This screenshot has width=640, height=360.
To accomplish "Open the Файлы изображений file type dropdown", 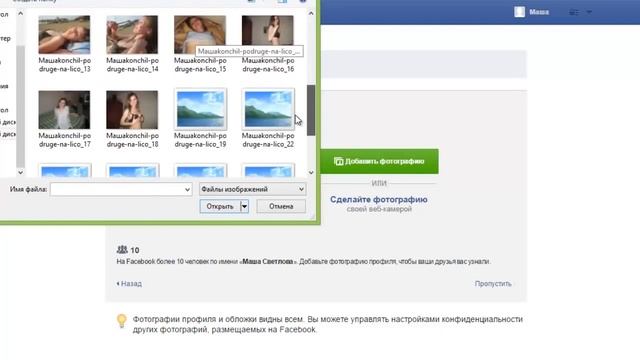I will (252, 189).
